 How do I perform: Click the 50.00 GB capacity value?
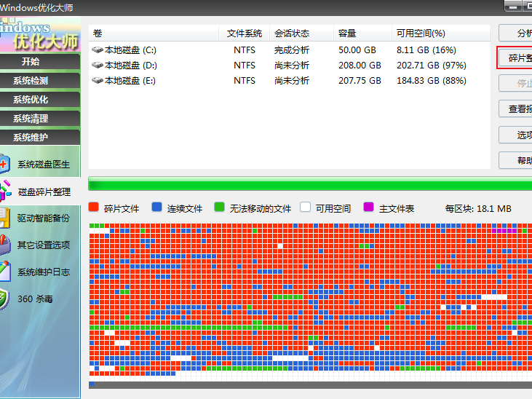click(357, 50)
